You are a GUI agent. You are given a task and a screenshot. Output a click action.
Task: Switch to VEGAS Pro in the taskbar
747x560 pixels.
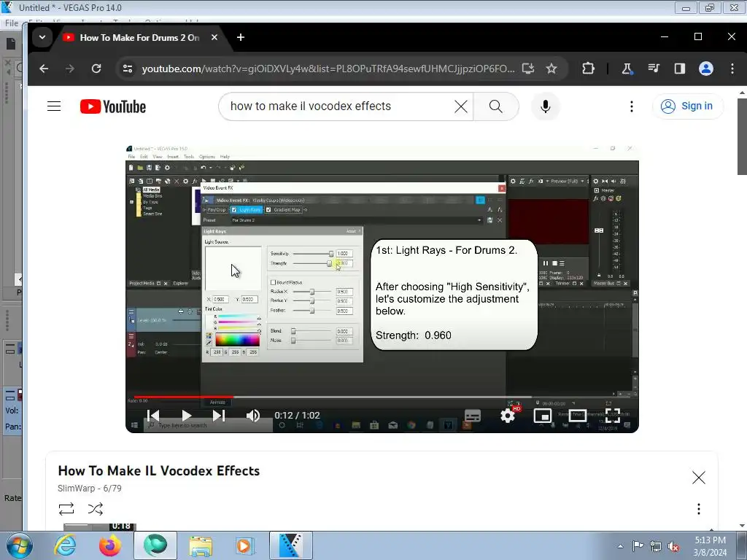click(290, 545)
